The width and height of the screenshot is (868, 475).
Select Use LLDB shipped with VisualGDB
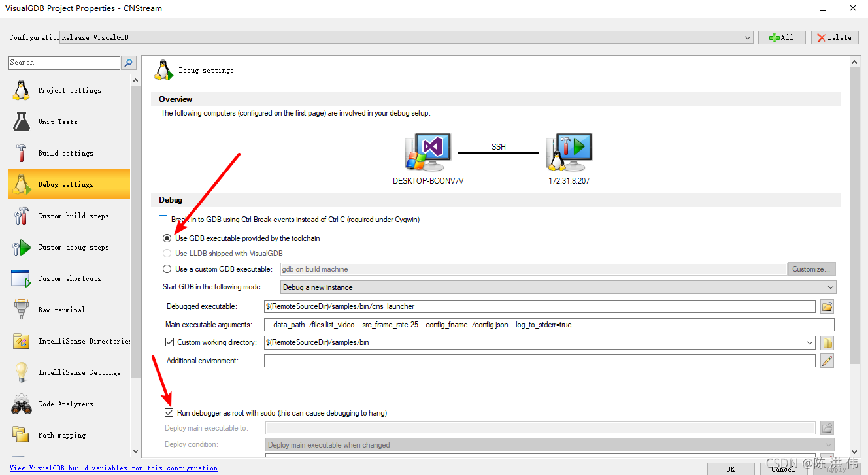point(167,254)
